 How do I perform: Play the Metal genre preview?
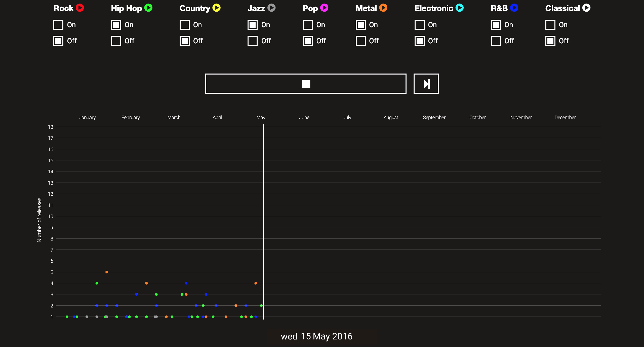click(383, 8)
